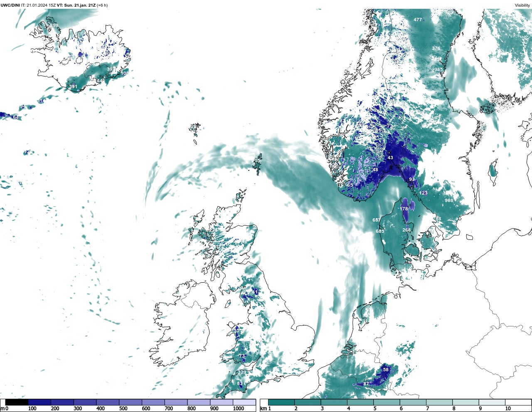Select the 8–9 km pale swatch

click(x=465, y=402)
